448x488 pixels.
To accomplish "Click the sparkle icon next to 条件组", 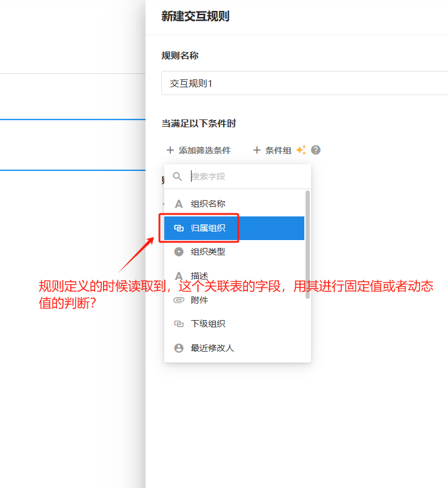I will (x=301, y=150).
